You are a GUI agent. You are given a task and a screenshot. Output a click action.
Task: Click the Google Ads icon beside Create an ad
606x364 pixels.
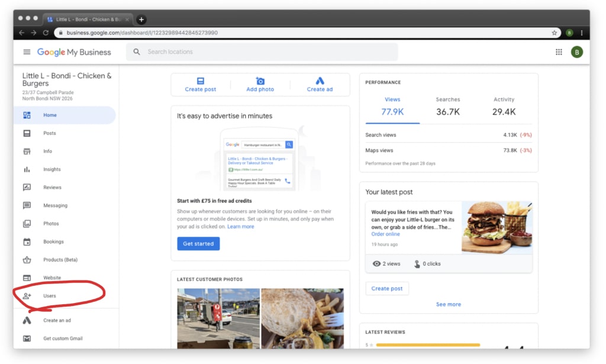coord(27,320)
